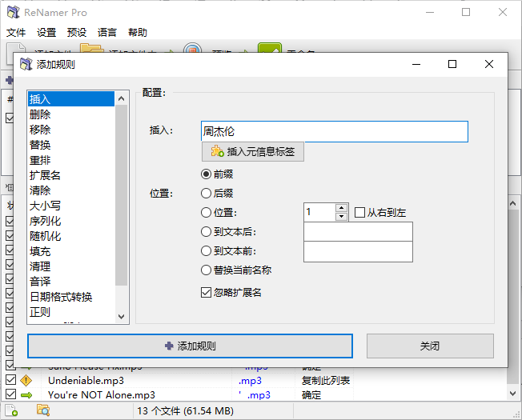Image resolution: width=522 pixels, height=420 pixels.
Task: Open the 文件 menu
Action: click(16, 33)
